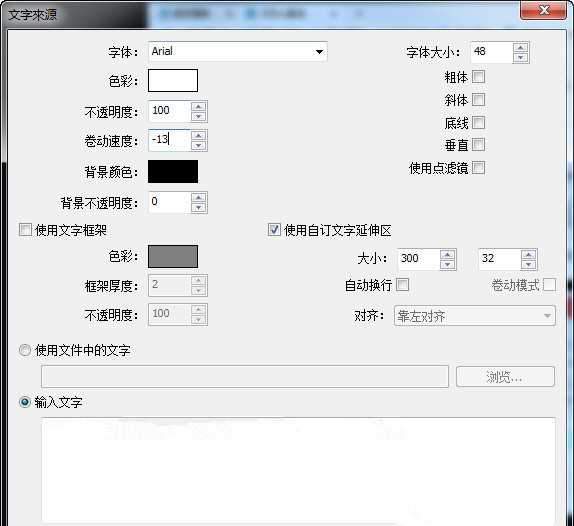Increase 大小 width 300 with up arrow
574x526 pixels.
click(448, 255)
